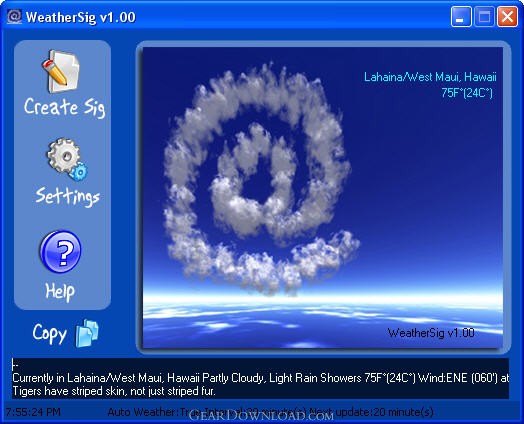The image size is (524, 424).
Task: Minimize the WeatherSig window
Action: click(461, 17)
